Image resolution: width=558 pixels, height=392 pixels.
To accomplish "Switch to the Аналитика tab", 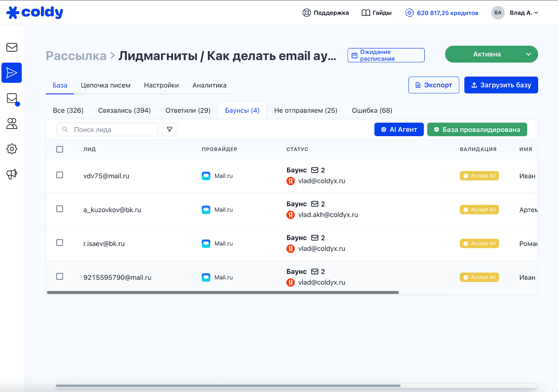I will [209, 85].
